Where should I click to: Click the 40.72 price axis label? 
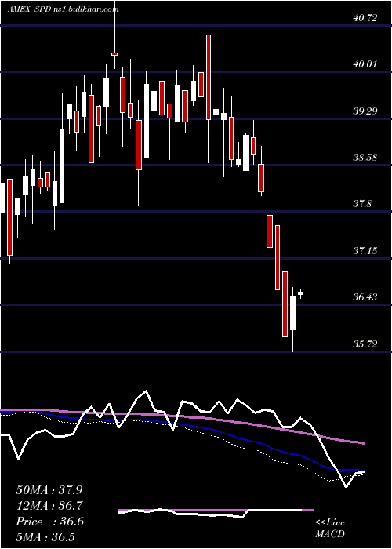tap(365, 17)
